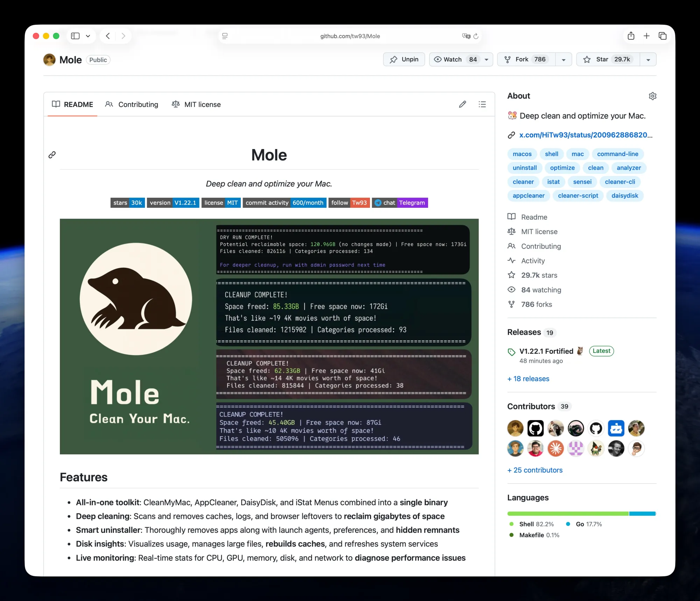Click the About settings gear icon
The height and width of the screenshot is (601, 700).
pyautogui.click(x=652, y=96)
